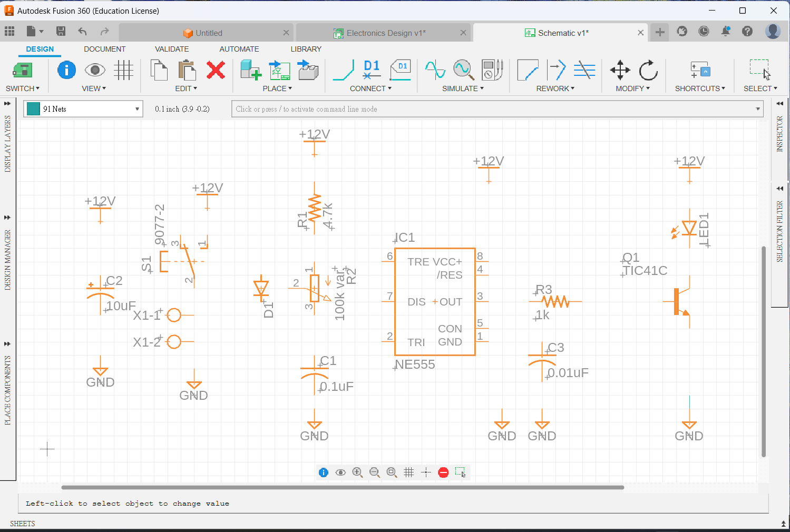The width and height of the screenshot is (790, 532).
Task: Switch to the VALIDATE ribbon tab
Action: click(172, 49)
